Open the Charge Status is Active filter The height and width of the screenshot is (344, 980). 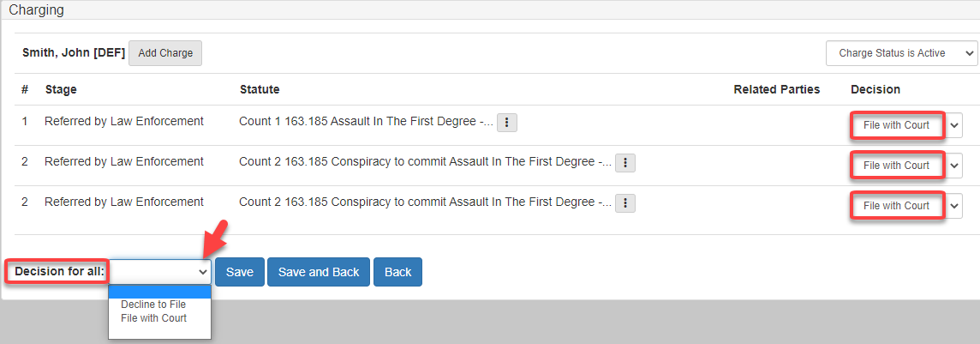[901, 53]
